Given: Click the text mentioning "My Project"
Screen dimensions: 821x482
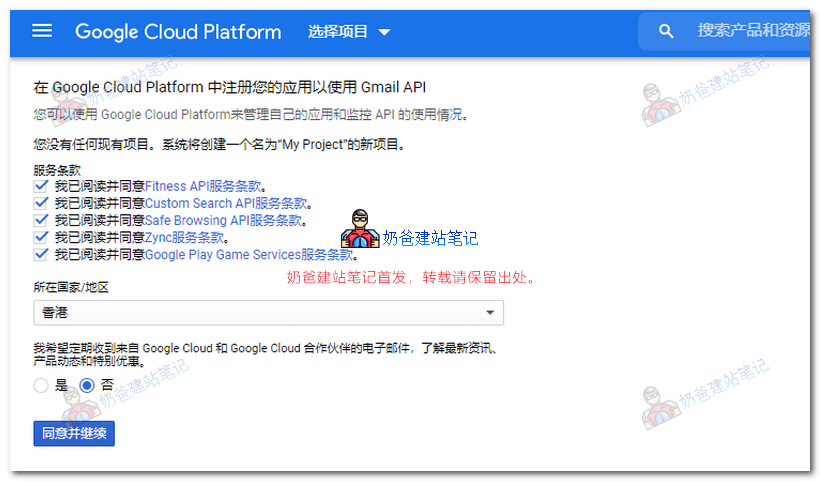Looking at the screenshot, I should 219,144.
